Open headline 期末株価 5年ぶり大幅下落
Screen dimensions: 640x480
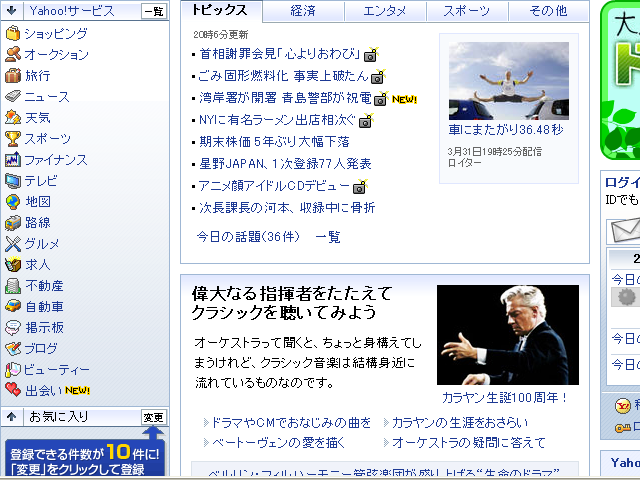tap(274, 142)
